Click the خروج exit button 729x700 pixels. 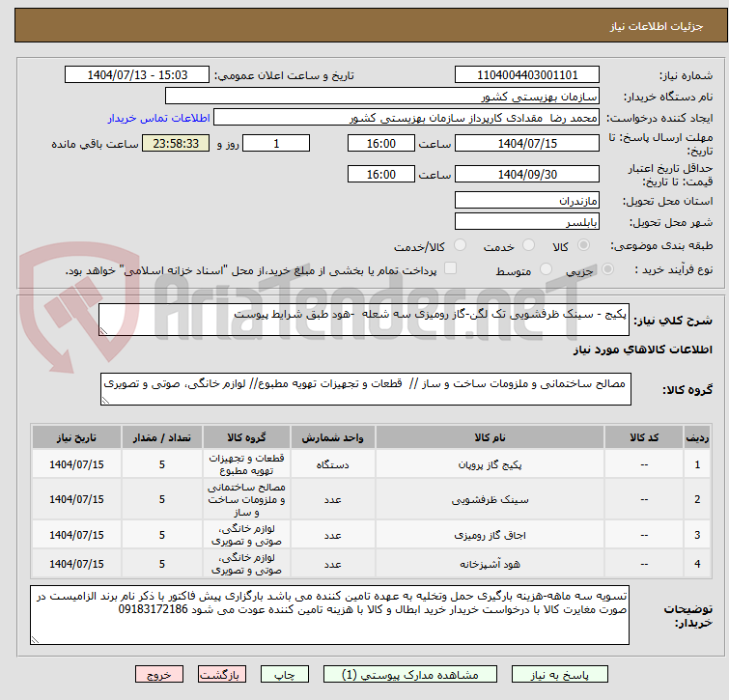click(159, 675)
